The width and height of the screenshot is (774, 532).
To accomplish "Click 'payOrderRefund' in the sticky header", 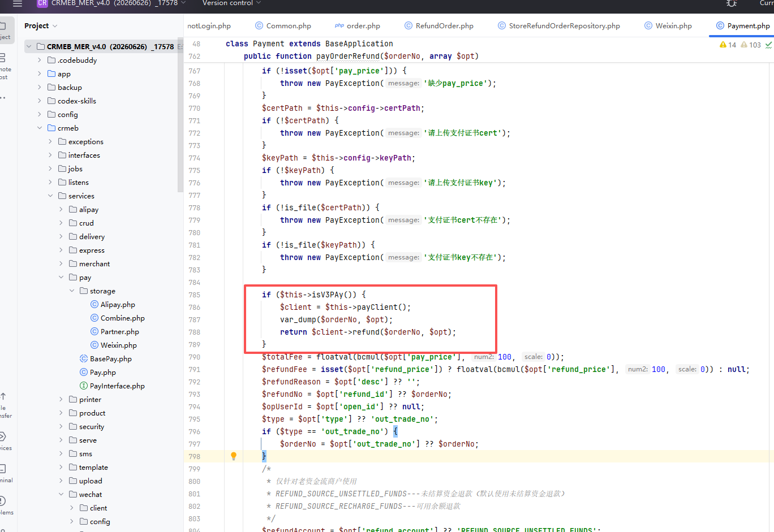I will point(347,56).
